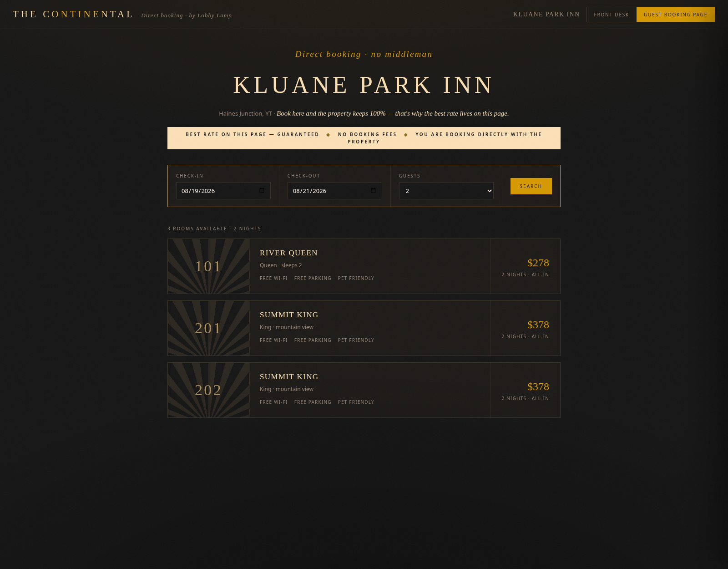Click "Queen · sleeps 2" description

281,265
